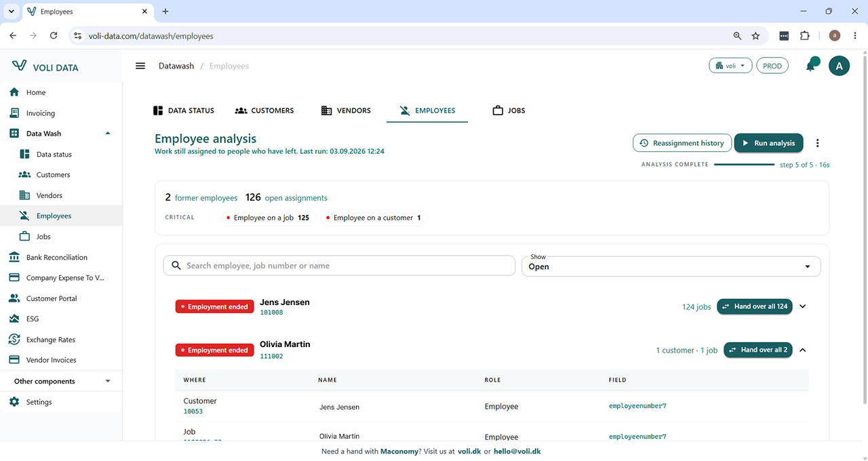
Task: Collapse the Data Wash sidebar section
Action: click(x=108, y=134)
